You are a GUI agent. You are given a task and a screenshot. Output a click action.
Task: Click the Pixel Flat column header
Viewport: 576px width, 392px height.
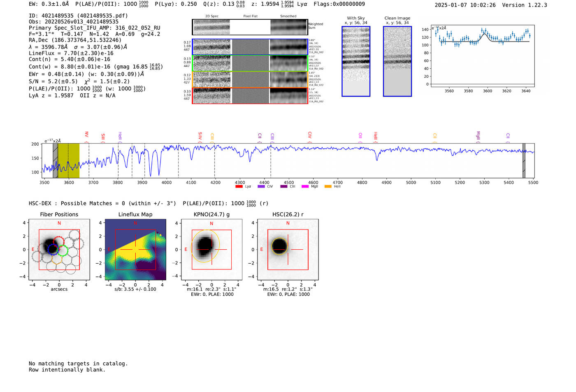point(250,16)
